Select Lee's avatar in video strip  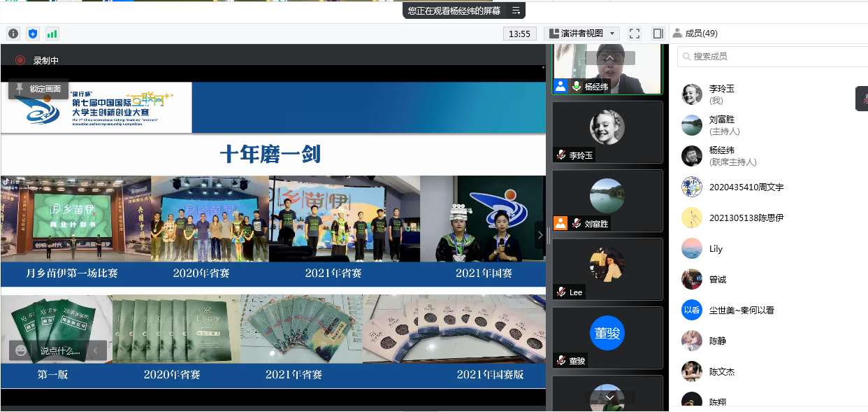(607, 264)
